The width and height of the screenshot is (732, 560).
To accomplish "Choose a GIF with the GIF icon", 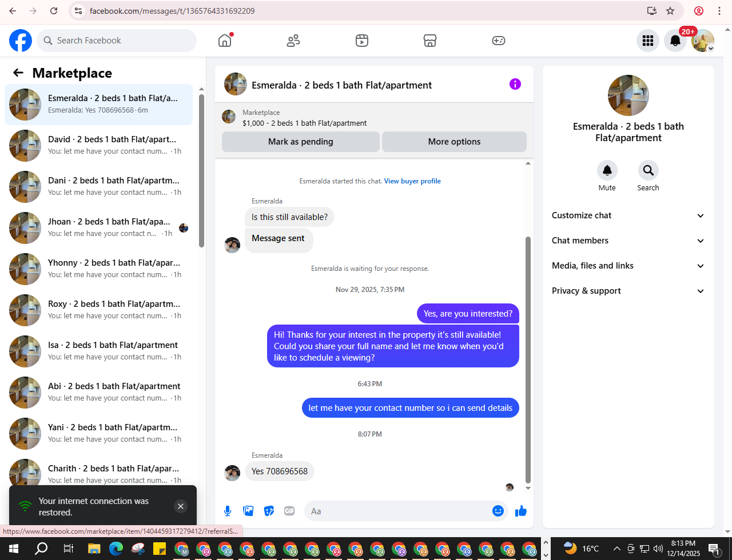I will coord(289,511).
